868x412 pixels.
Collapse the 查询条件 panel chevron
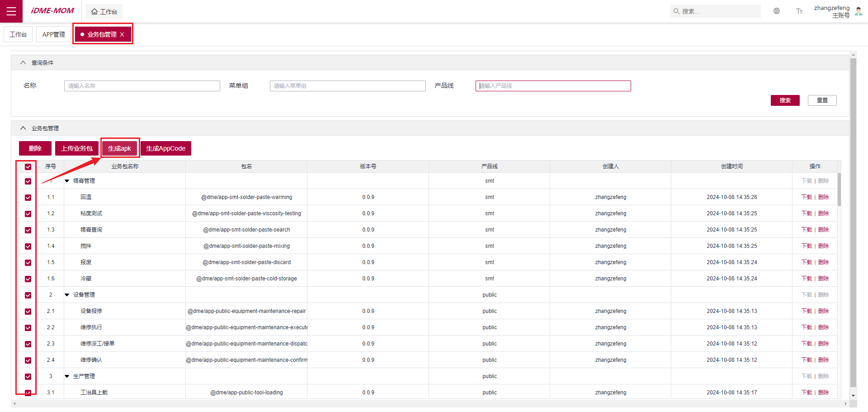pyautogui.click(x=23, y=63)
